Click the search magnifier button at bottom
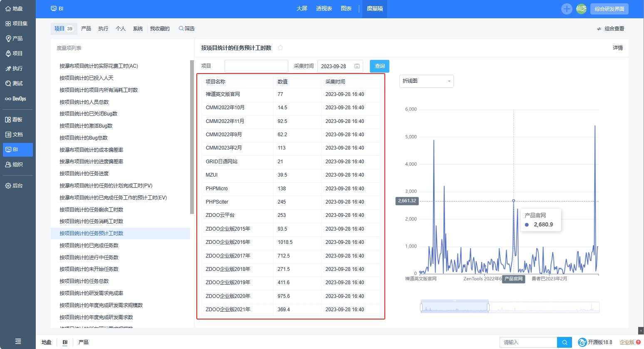The image size is (644, 349). pyautogui.click(x=565, y=342)
